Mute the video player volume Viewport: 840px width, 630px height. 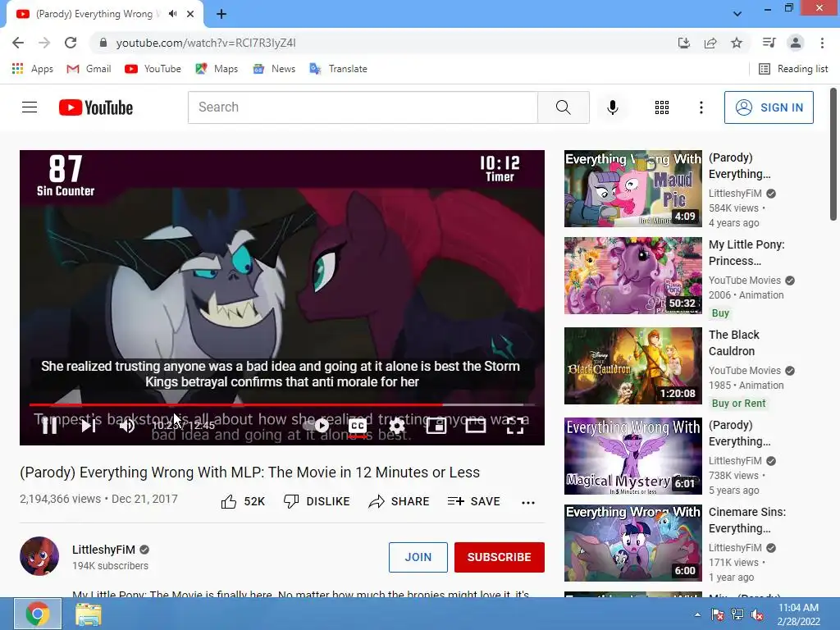(127, 426)
